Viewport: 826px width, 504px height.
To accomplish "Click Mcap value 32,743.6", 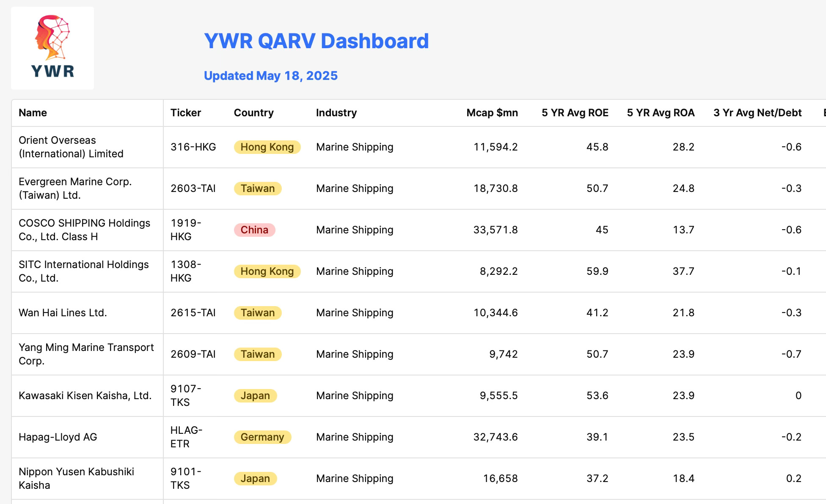I will click(x=496, y=437).
